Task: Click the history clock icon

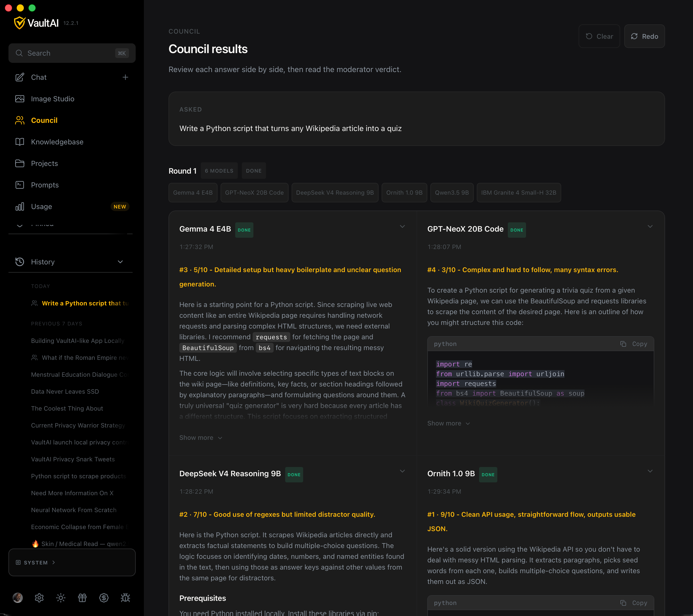Action: [x=20, y=262]
